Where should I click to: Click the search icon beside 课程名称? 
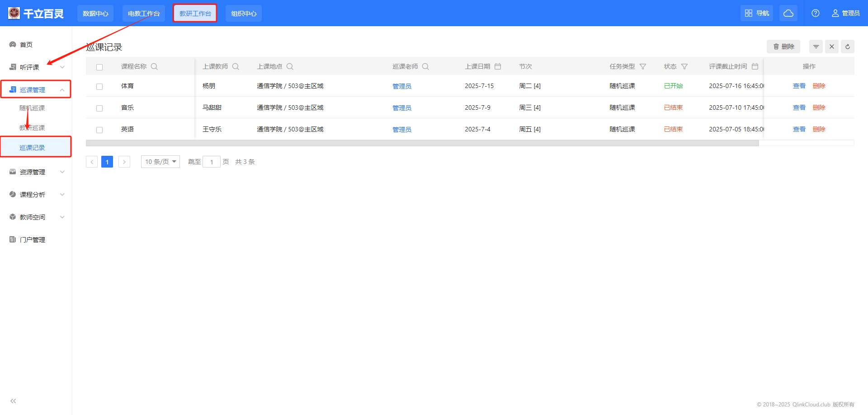(x=154, y=66)
